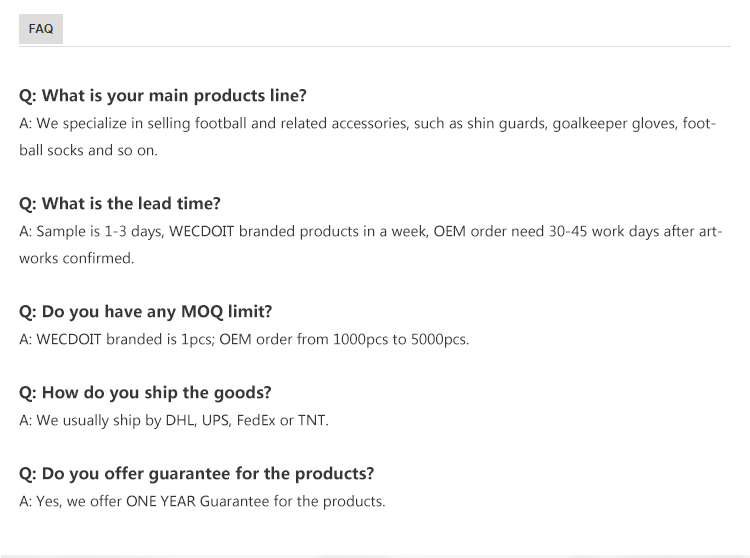Click the 'works confirmed.' text line
The width and height of the screenshot is (750, 558).
click(77, 259)
